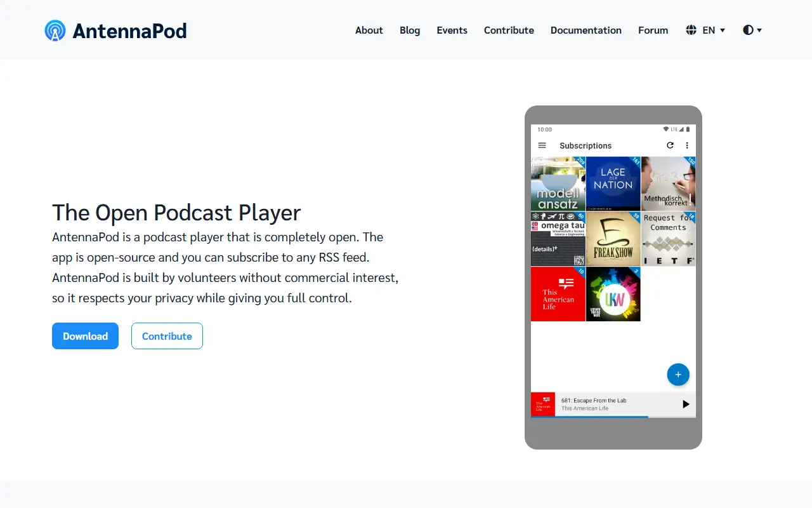Click the Subscriptions title in phone
The width and height of the screenshot is (812, 508).
[x=586, y=145]
